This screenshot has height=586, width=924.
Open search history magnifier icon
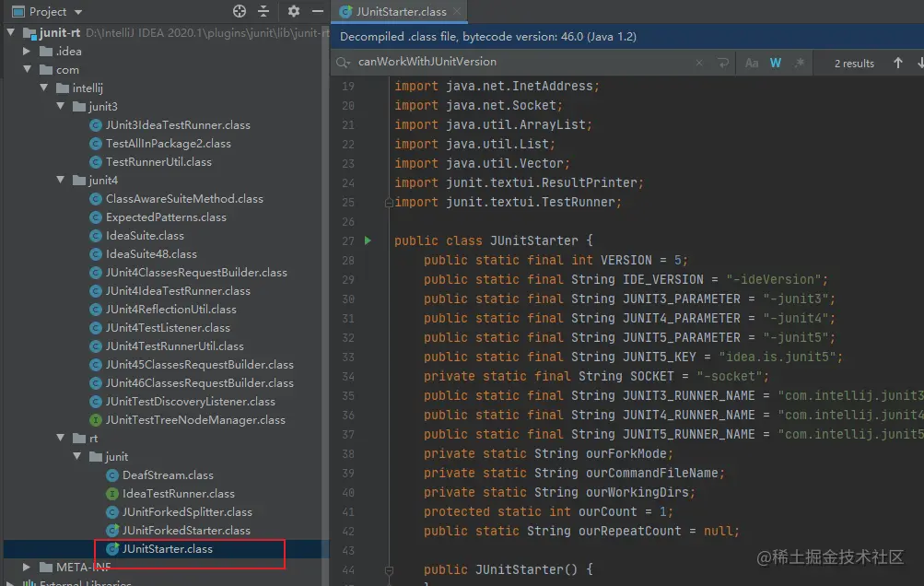coord(343,62)
